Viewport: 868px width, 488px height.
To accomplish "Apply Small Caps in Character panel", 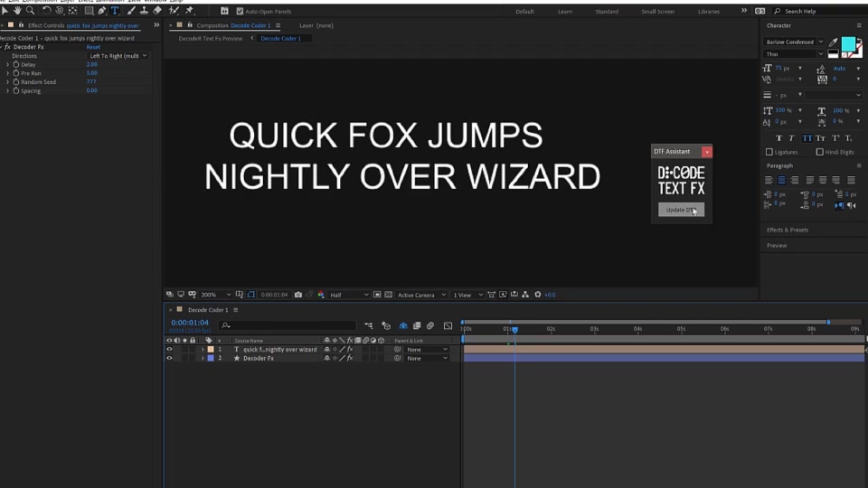I will pyautogui.click(x=820, y=138).
